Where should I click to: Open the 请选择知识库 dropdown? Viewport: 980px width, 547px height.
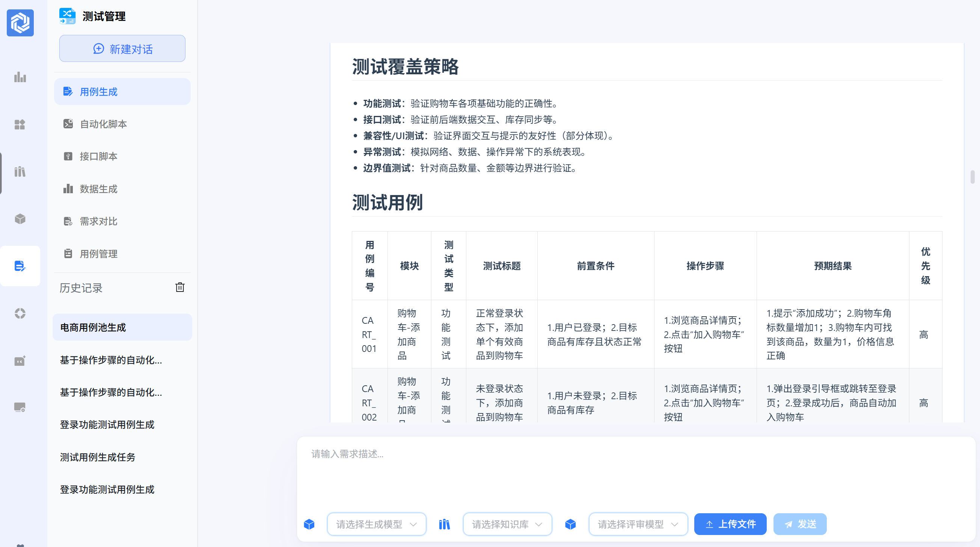click(507, 524)
